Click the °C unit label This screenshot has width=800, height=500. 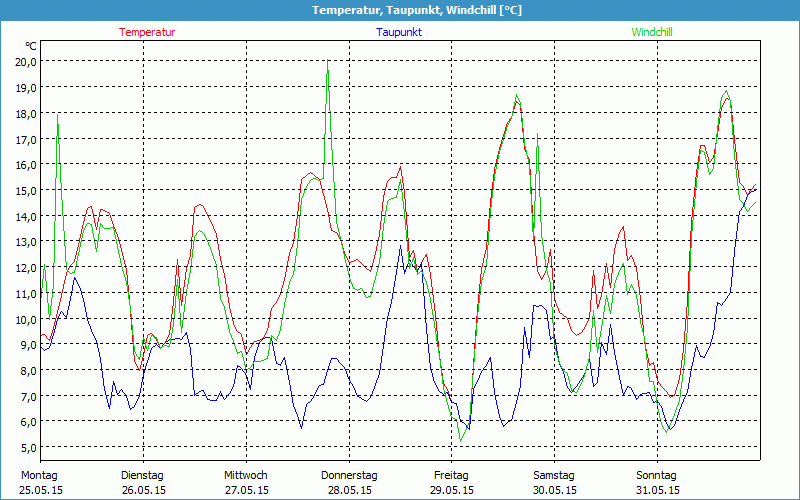tap(30, 46)
